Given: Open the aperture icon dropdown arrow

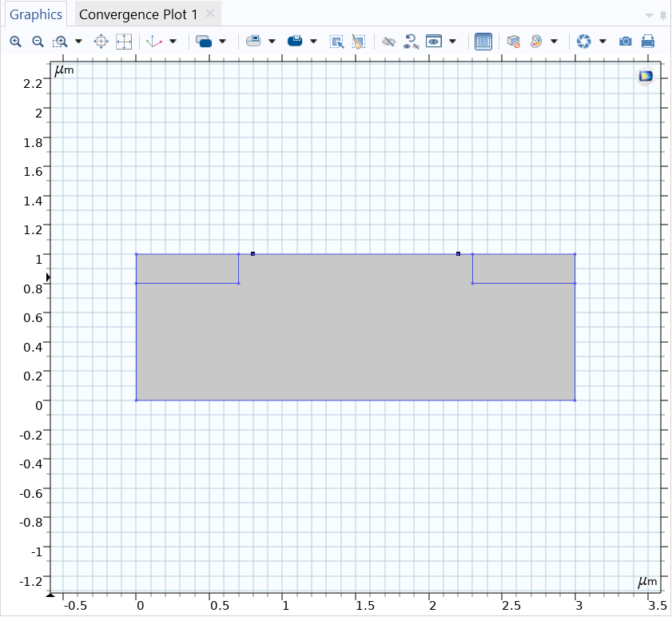Looking at the screenshot, I should 603,42.
